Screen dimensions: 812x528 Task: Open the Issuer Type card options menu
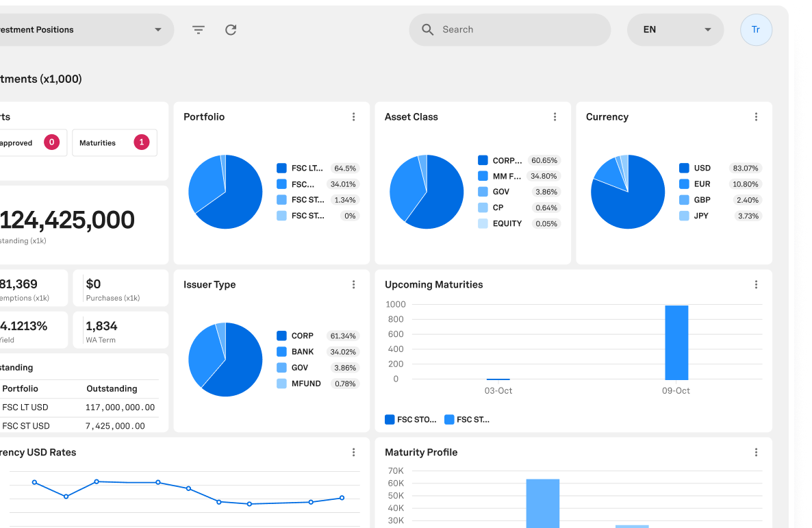(x=353, y=285)
